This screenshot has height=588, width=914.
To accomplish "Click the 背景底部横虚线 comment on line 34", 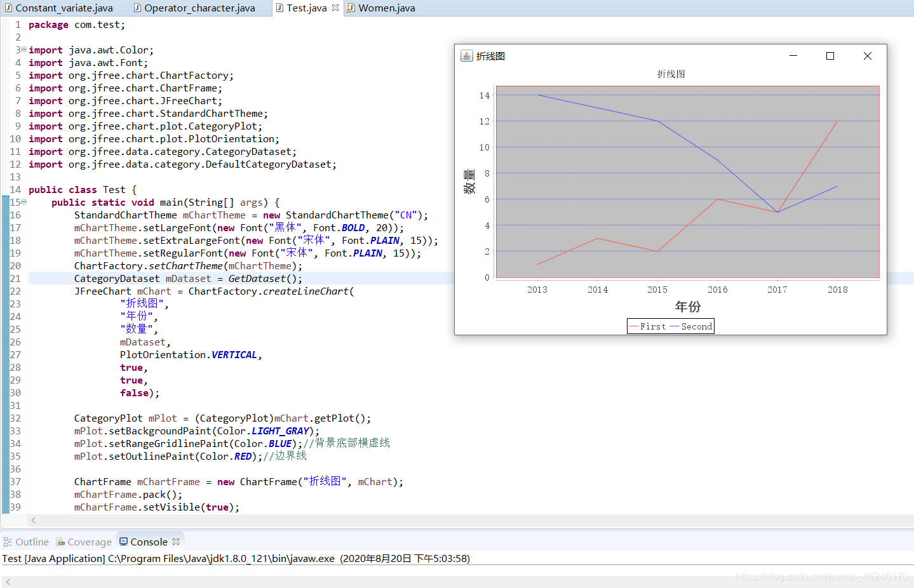I will [347, 443].
